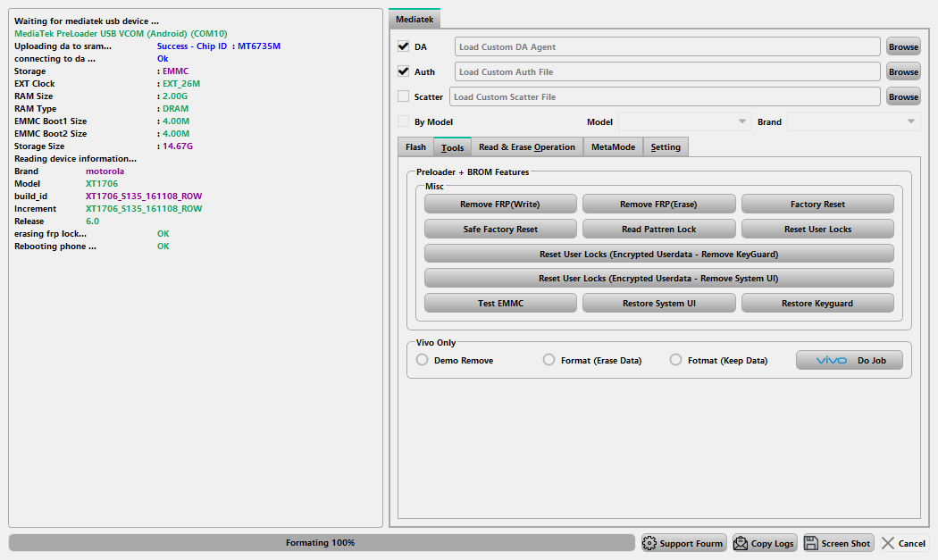Click the EMMC storage value

coord(175,71)
